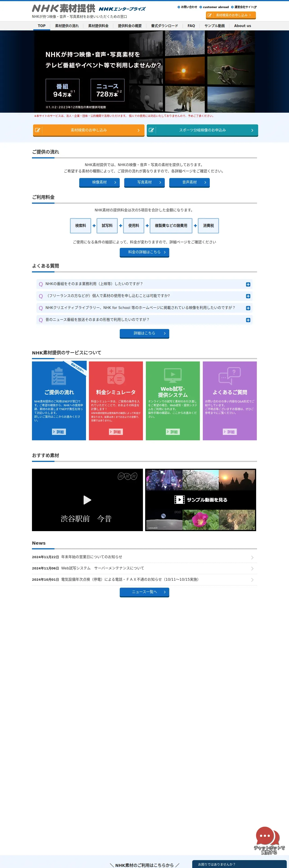Expand the FAQ about NHKクリエイティブライブラリー

click(144, 308)
